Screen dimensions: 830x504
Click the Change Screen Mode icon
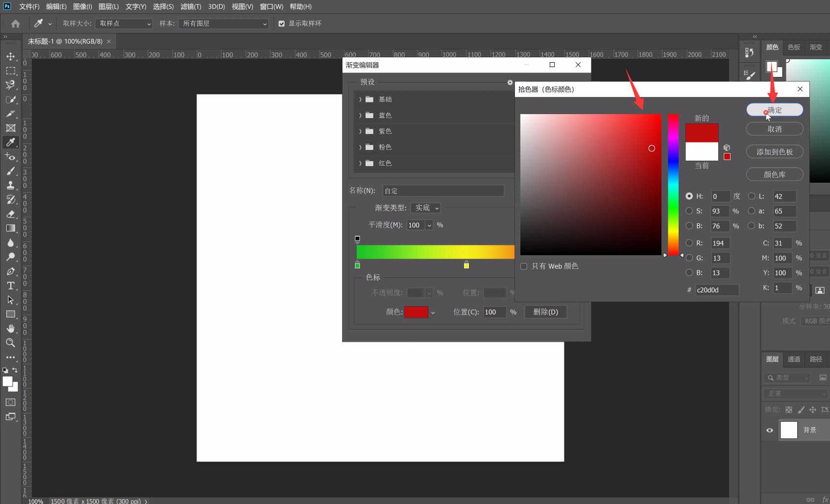coord(10,417)
